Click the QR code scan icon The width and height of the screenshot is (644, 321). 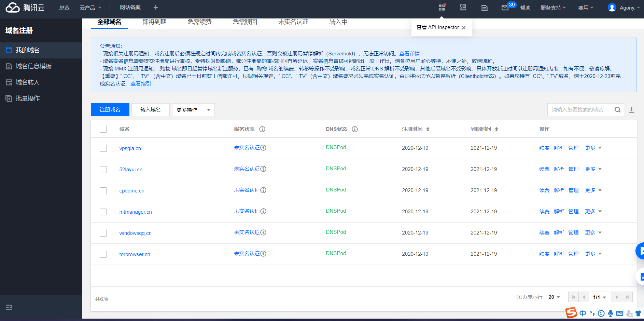[463, 8]
